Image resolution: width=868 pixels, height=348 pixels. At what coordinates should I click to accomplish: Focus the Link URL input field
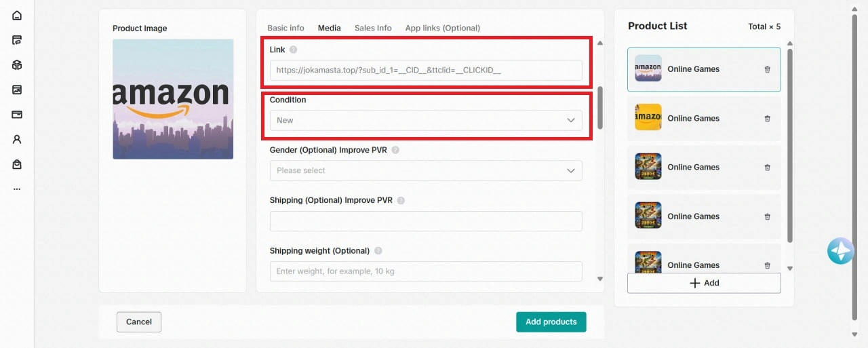point(426,70)
